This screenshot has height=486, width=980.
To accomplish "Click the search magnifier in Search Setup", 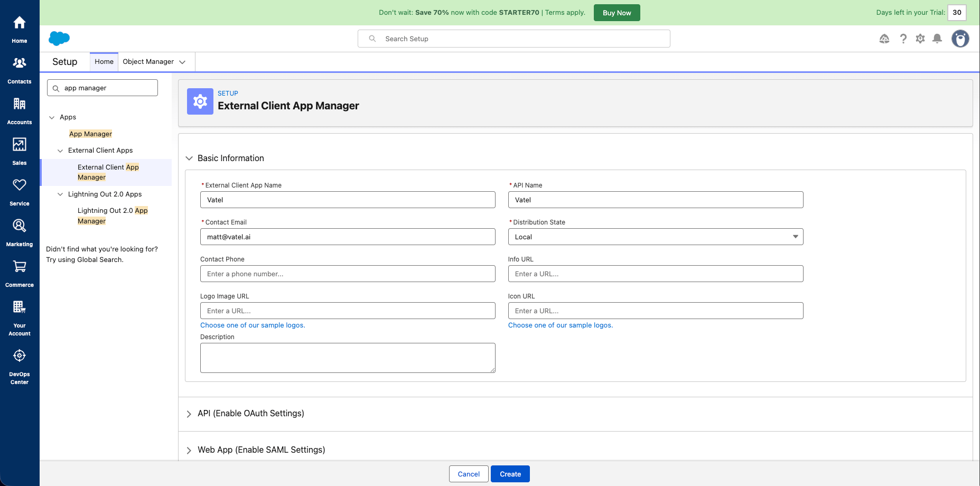I will 372,39.
